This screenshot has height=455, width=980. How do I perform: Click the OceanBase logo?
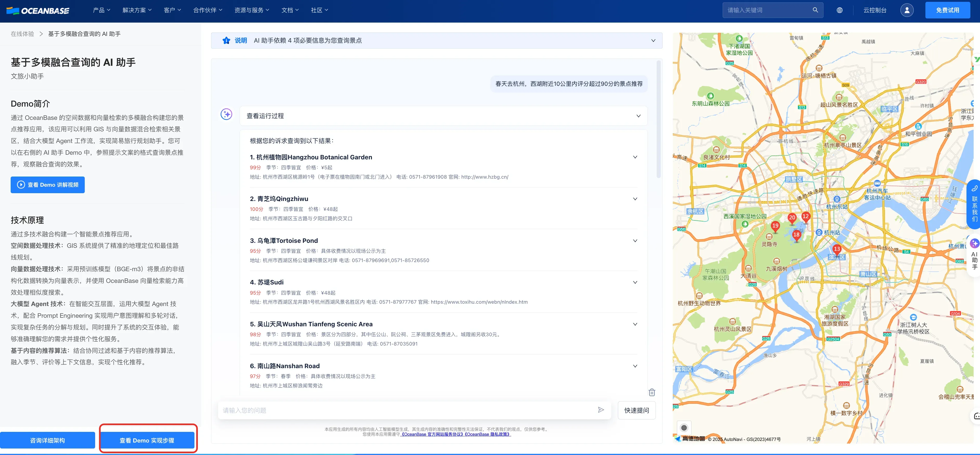coord(38,11)
